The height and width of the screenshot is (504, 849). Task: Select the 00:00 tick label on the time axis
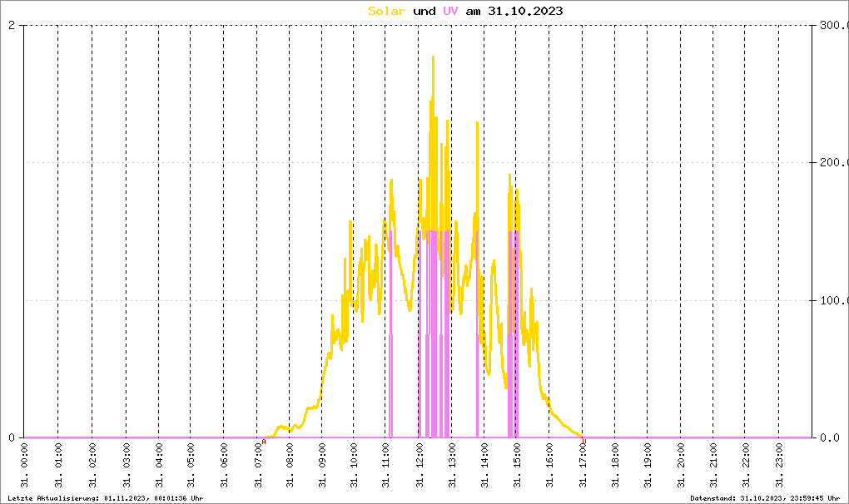click(25, 467)
